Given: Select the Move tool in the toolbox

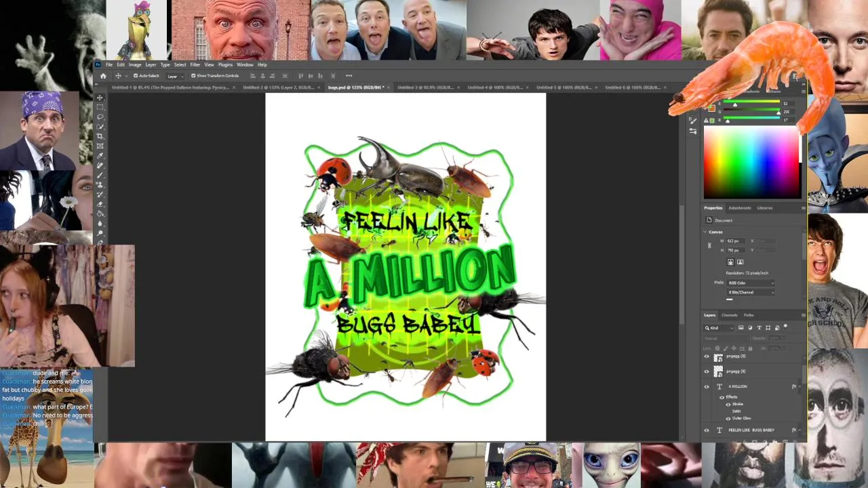Looking at the screenshot, I should [x=100, y=98].
